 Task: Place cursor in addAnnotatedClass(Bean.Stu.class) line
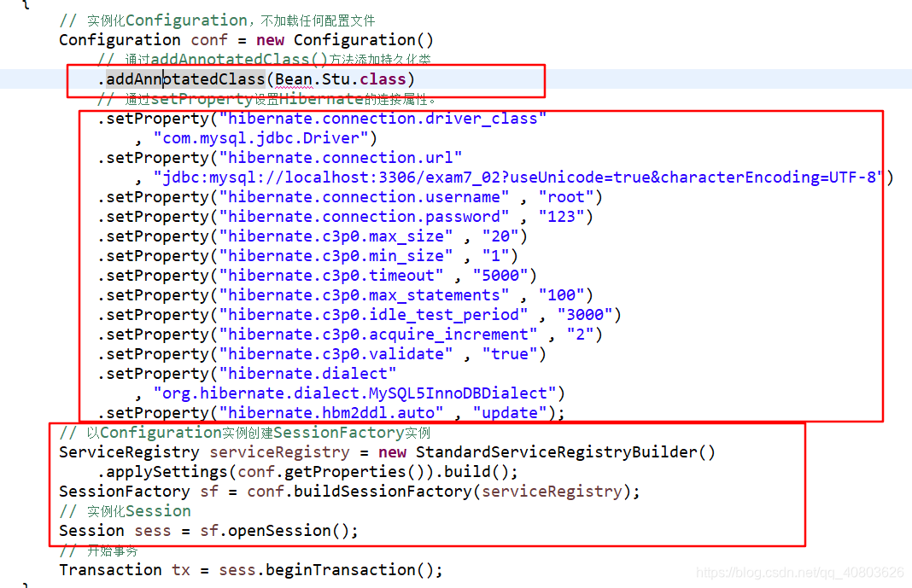pyautogui.click(x=256, y=79)
